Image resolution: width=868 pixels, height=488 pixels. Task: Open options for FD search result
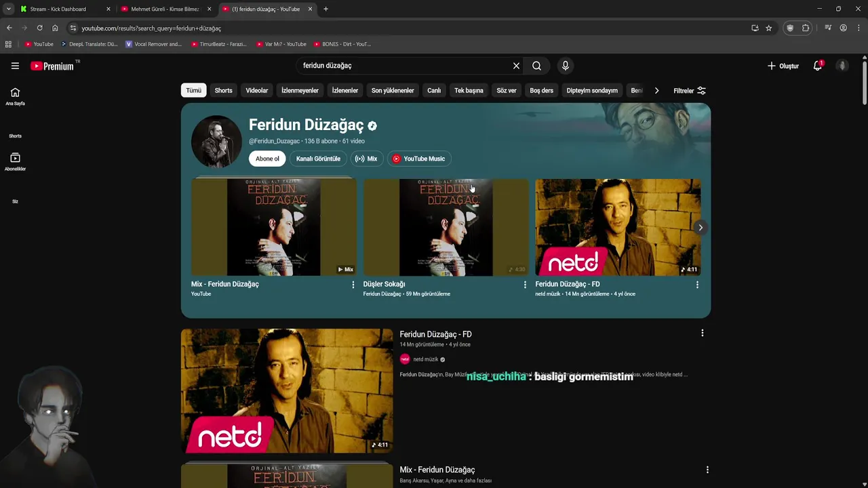point(702,333)
